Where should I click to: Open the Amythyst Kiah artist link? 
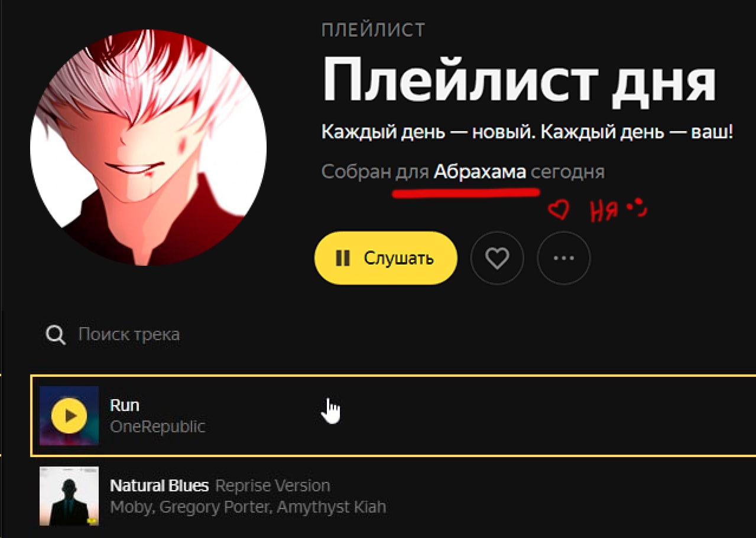coord(332,507)
